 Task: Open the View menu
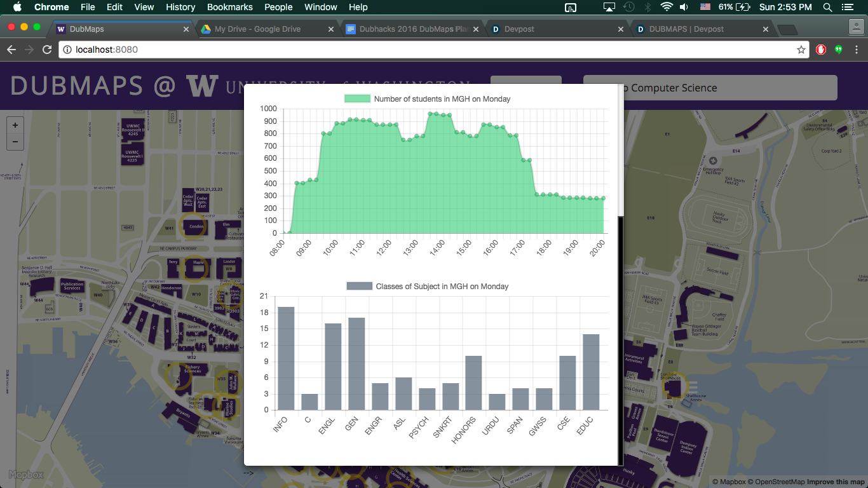144,7
